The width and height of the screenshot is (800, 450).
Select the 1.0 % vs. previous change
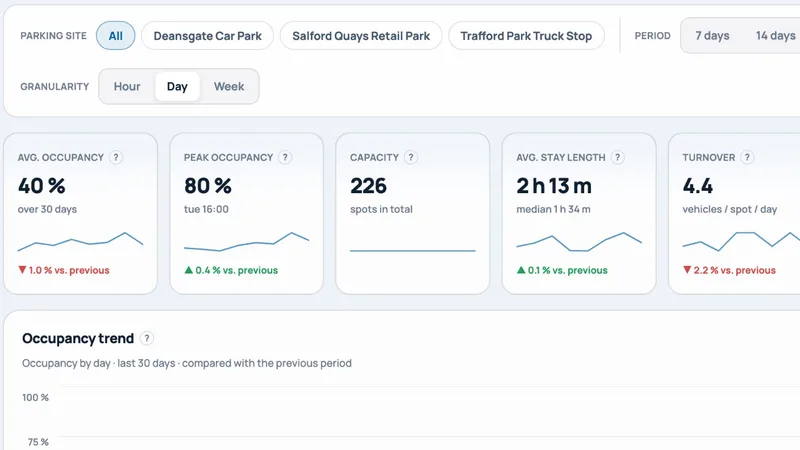tap(64, 270)
